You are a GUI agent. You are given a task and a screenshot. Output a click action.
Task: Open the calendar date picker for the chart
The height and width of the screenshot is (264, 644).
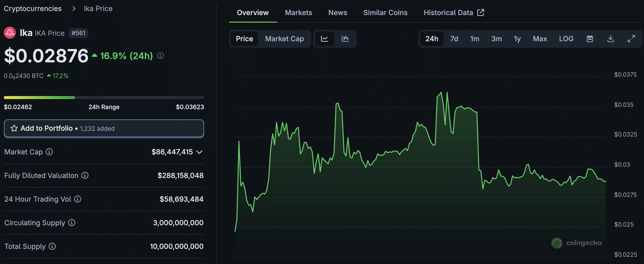click(590, 39)
